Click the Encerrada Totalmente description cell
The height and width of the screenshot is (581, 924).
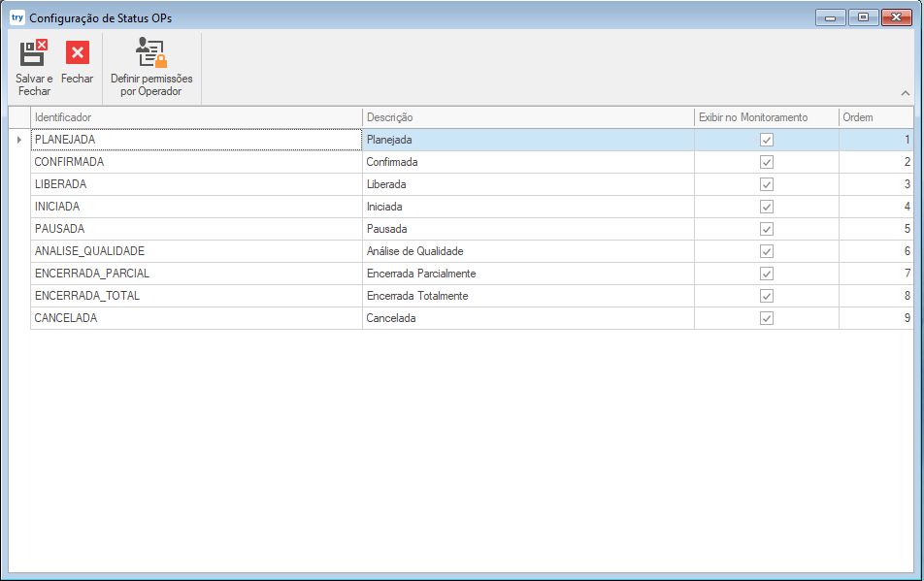tap(528, 296)
